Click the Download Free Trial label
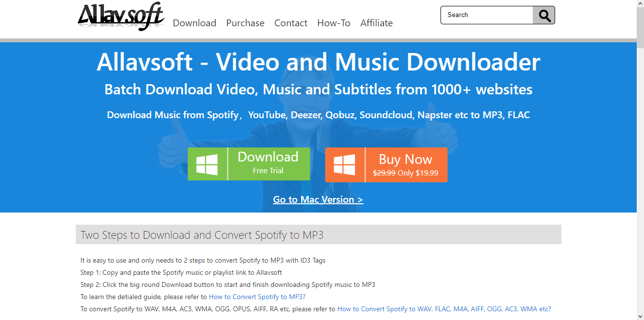The width and height of the screenshot is (644, 320). (x=268, y=163)
